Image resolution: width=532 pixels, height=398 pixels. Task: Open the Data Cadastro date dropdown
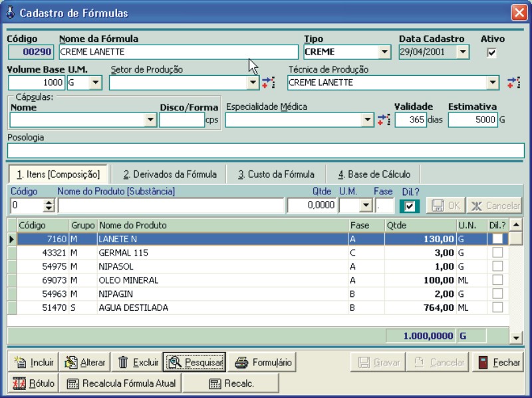tap(462, 52)
